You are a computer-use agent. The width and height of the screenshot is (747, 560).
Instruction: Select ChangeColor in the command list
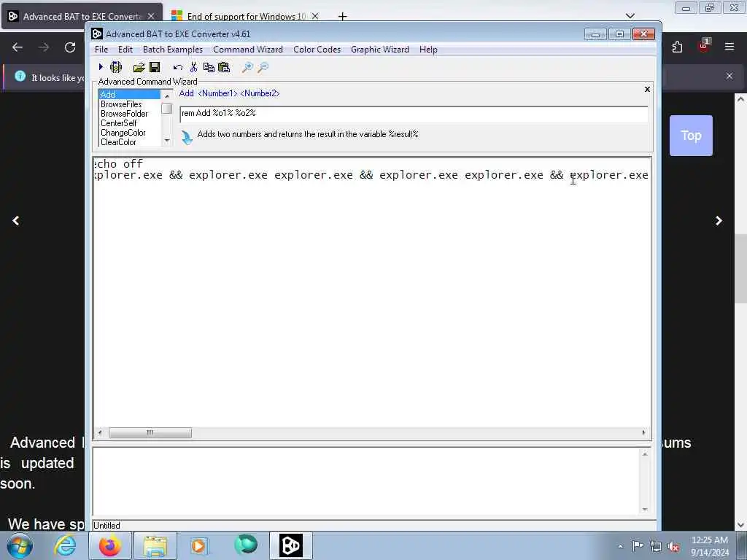(129, 133)
